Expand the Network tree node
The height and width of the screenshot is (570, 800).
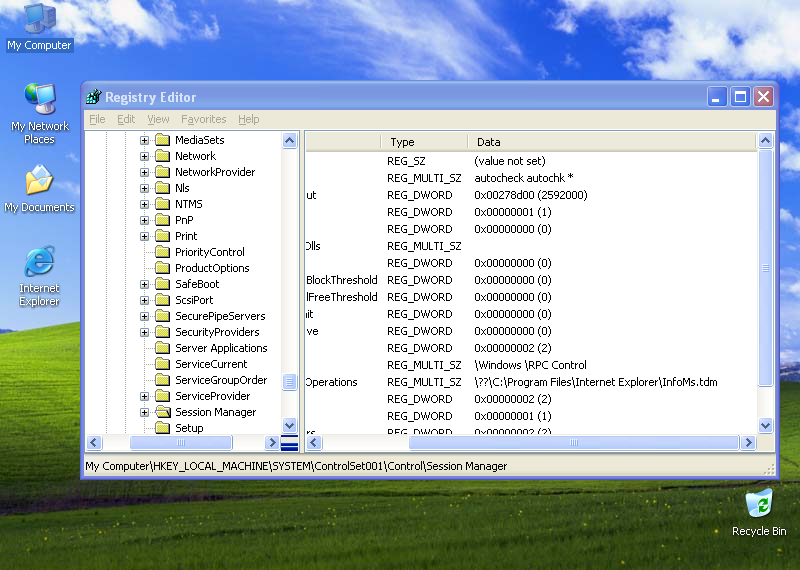pos(144,156)
